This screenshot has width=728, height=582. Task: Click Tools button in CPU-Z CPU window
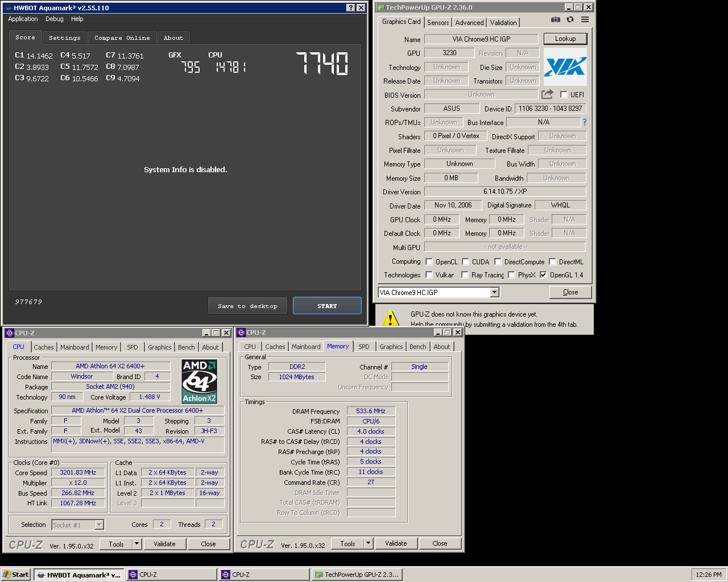116,544
